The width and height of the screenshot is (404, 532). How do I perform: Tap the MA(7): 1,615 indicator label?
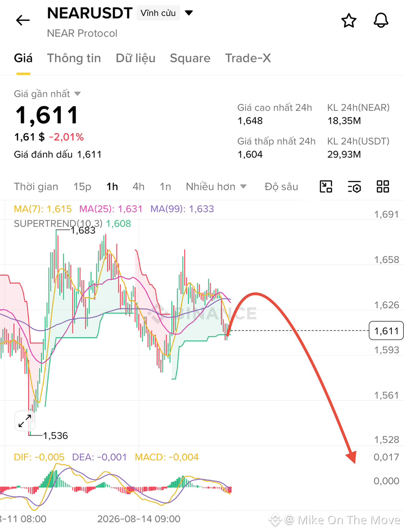pyautogui.click(x=43, y=209)
